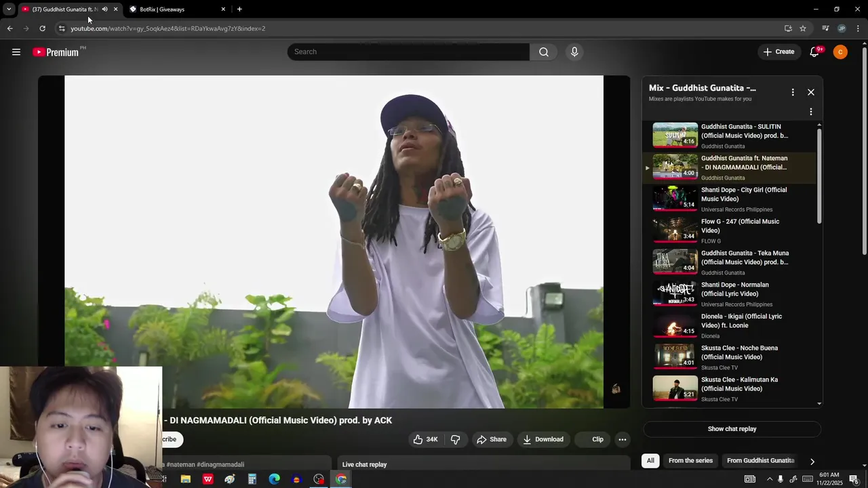This screenshot has width=868, height=488.
Task: Click Show chat replay button
Action: pyautogui.click(x=732, y=429)
